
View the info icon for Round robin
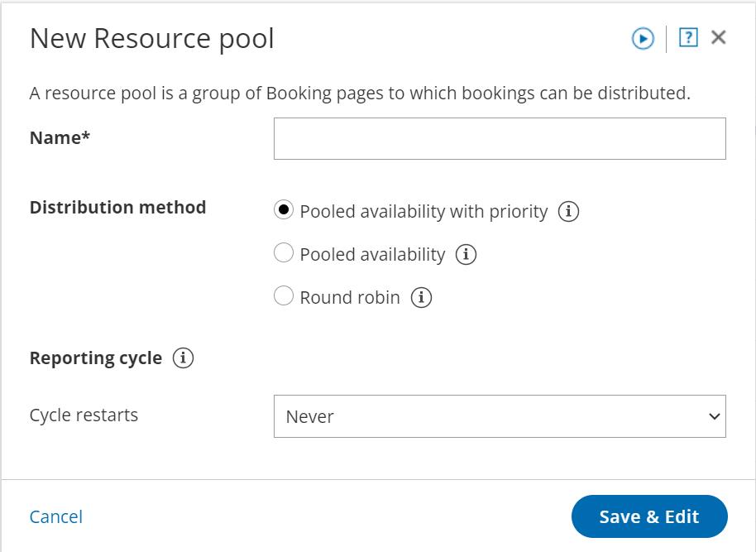422,297
